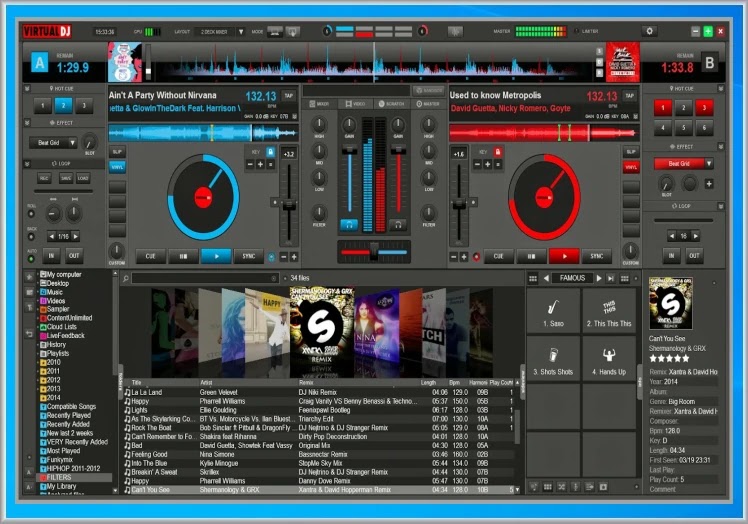Screen dimensions: 748x524
Task: Click the deck B LOW EQ knob
Action: (428, 178)
